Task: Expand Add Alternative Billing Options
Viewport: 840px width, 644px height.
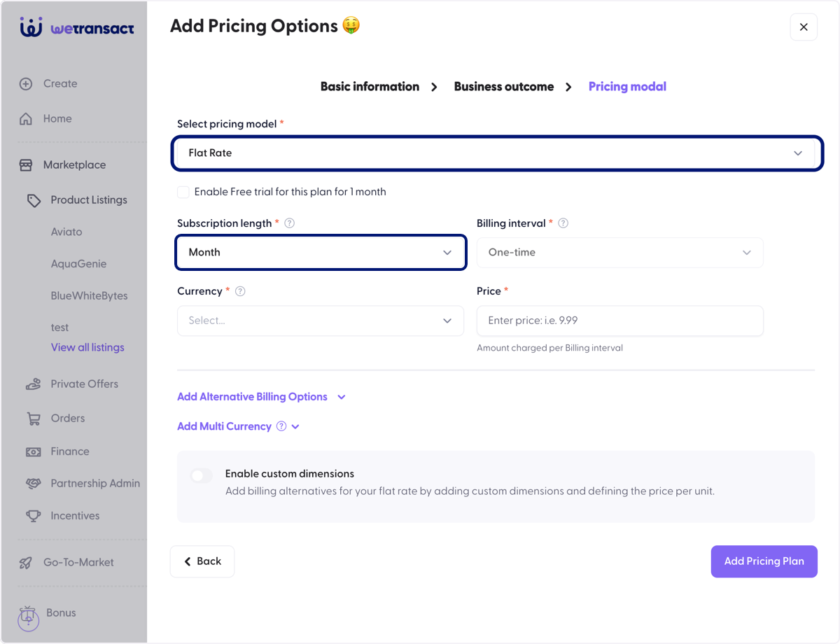Action: [x=262, y=397]
